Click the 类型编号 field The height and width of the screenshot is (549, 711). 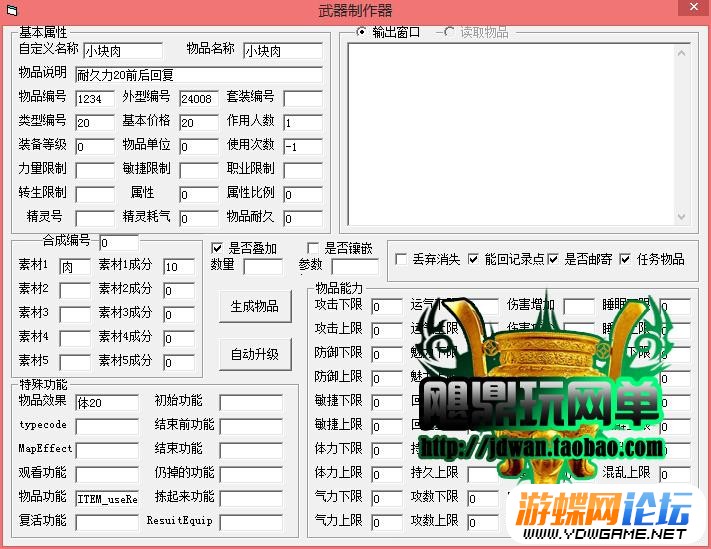pyautogui.click(x=95, y=123)
